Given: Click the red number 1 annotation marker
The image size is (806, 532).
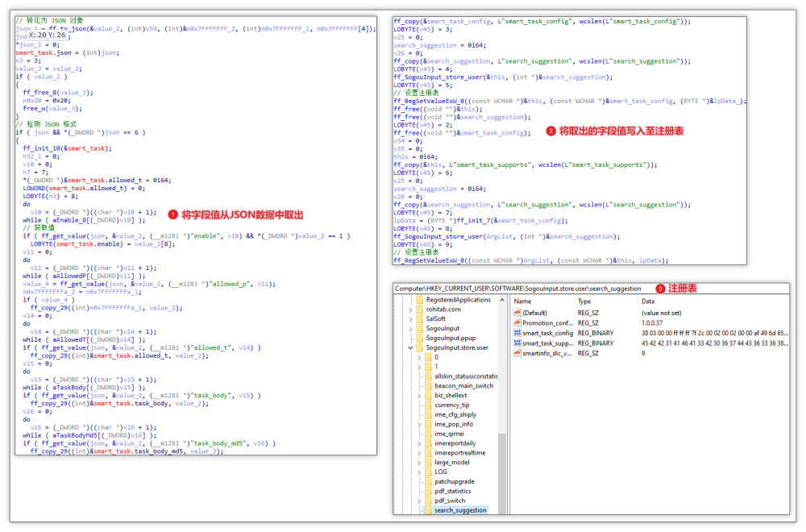Looking at the screenshot, I should coord(172,214).
